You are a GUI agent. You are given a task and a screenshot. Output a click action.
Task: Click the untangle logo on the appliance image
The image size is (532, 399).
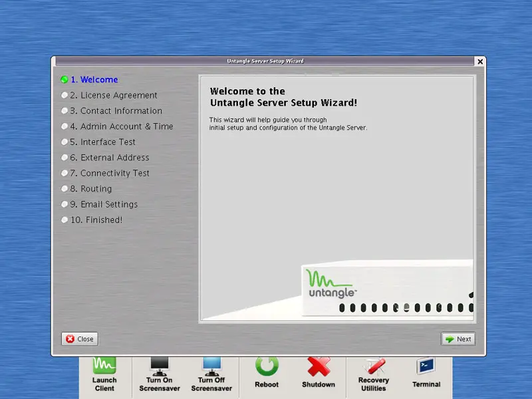coord(331,284)
